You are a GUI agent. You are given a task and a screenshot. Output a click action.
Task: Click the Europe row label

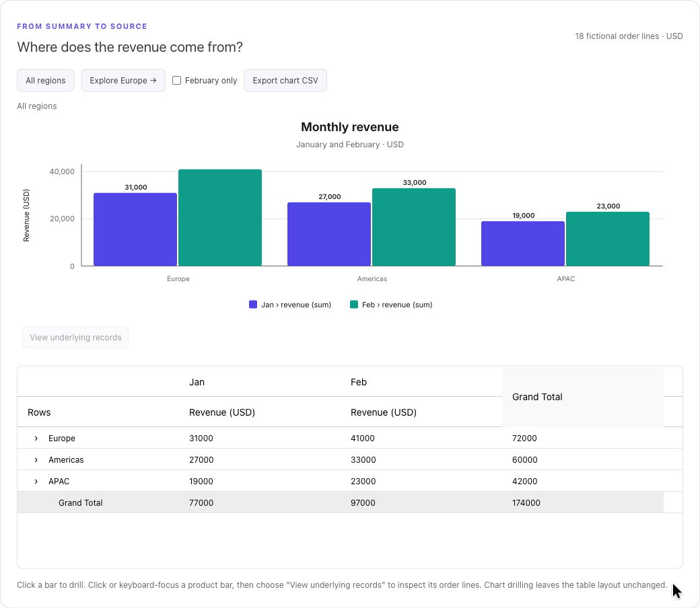tap(62, 439)
